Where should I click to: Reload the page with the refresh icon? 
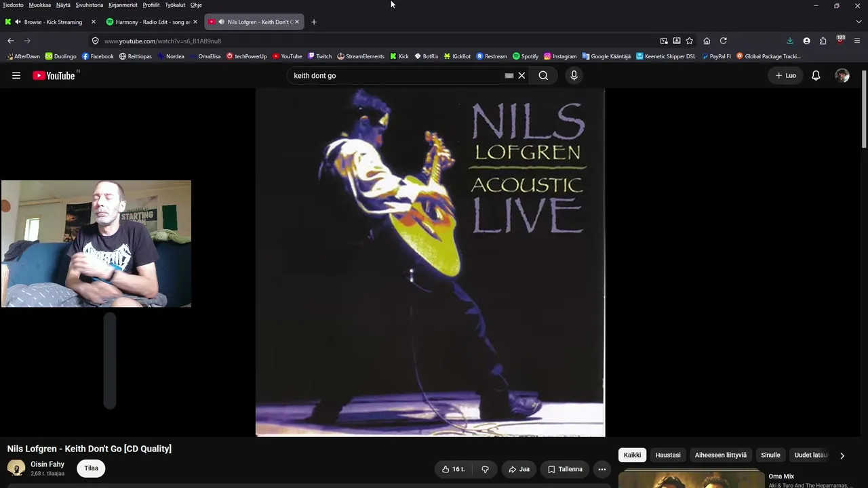(x=723, y=41)
